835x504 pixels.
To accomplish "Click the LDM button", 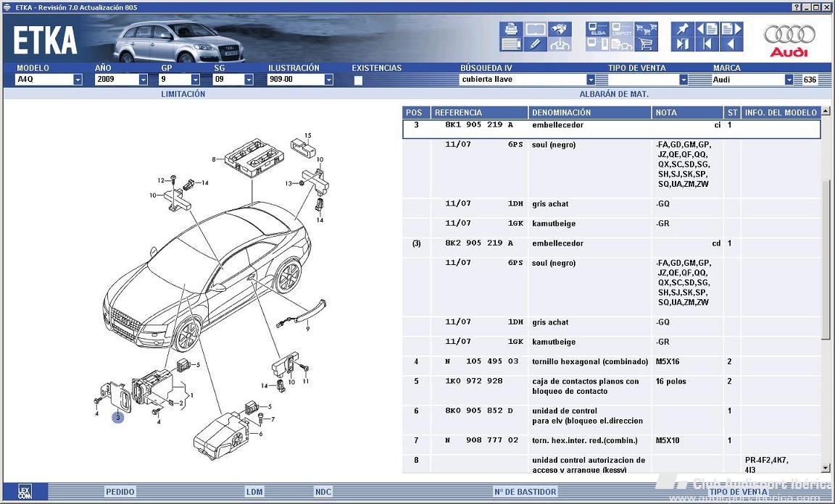I will click(x=254, y=492).
